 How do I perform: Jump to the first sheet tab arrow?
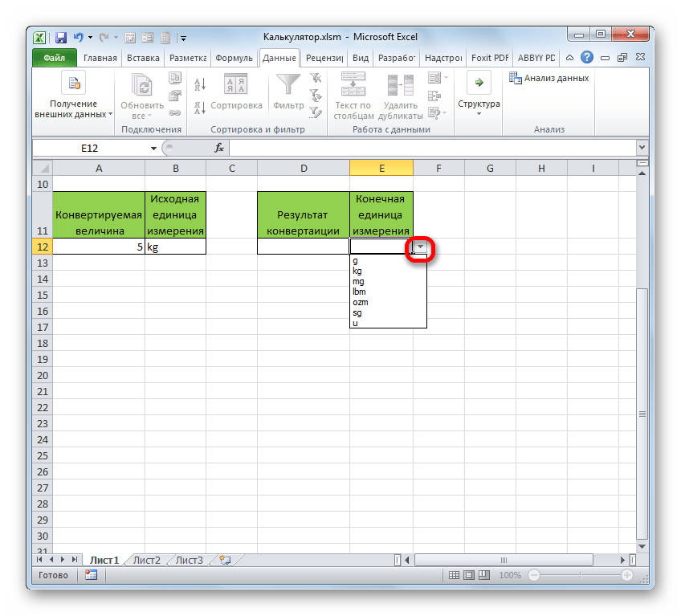[39, 560]
